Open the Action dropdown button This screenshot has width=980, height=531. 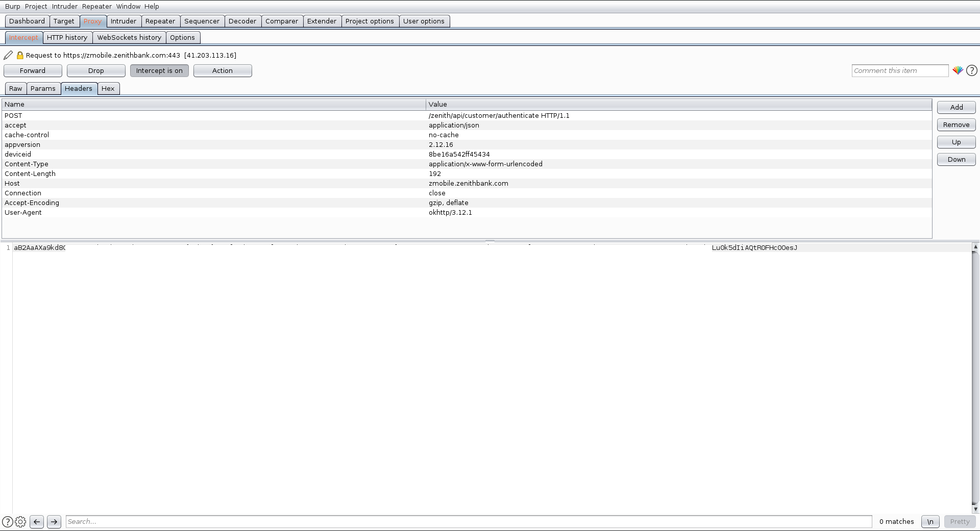pos(223,70)
